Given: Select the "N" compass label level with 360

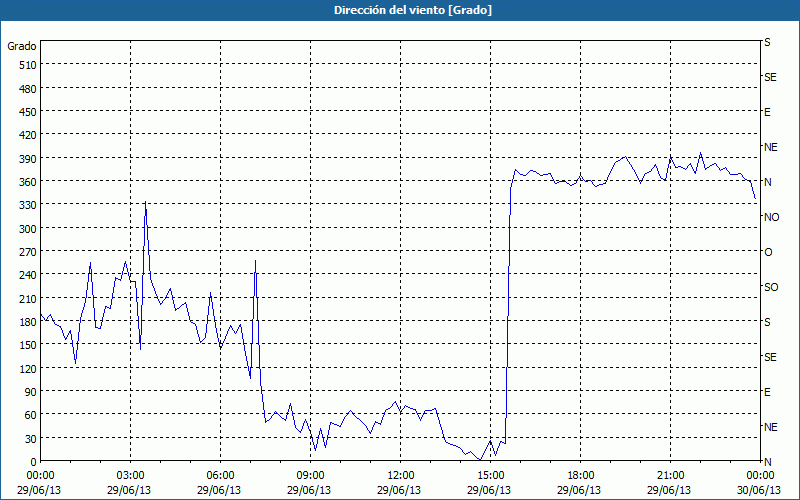Looking at the screenshot, I should point(767,182).
